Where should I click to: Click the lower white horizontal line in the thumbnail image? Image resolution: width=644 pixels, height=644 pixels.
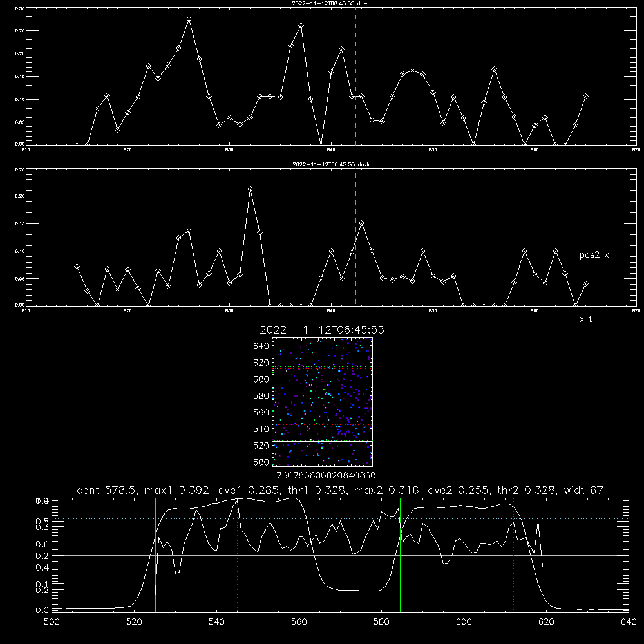pyautogui.click(x=322, y=442)
